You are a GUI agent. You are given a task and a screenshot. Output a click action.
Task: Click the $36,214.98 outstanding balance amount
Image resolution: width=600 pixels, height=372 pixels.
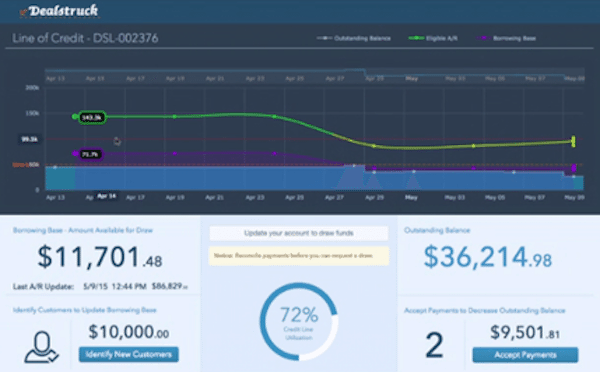point(488,257)
